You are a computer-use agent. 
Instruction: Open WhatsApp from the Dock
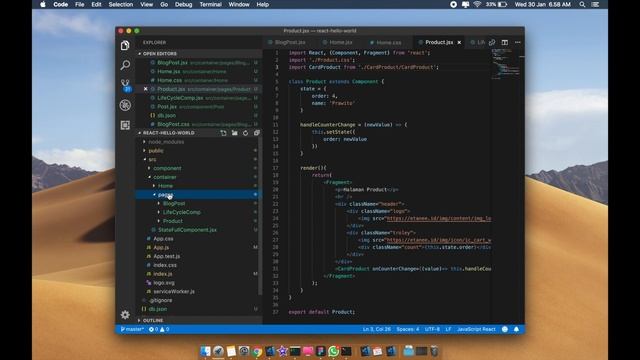tap(333, 351)
